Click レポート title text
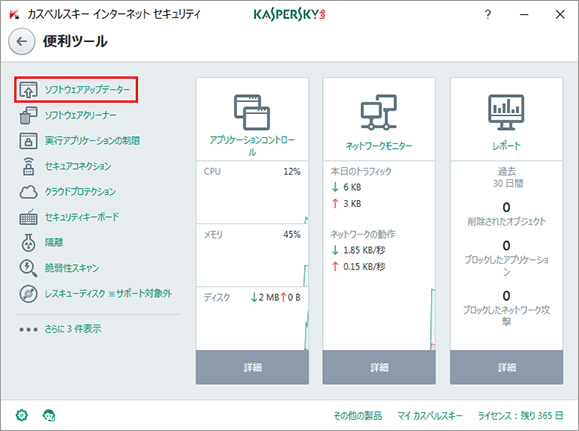The image size is (579, 431). 506,146
